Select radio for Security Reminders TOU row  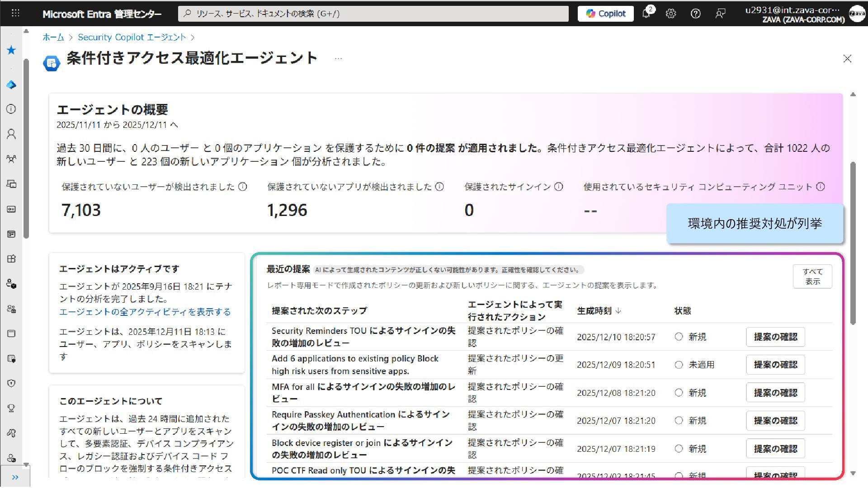pos(679,337)
